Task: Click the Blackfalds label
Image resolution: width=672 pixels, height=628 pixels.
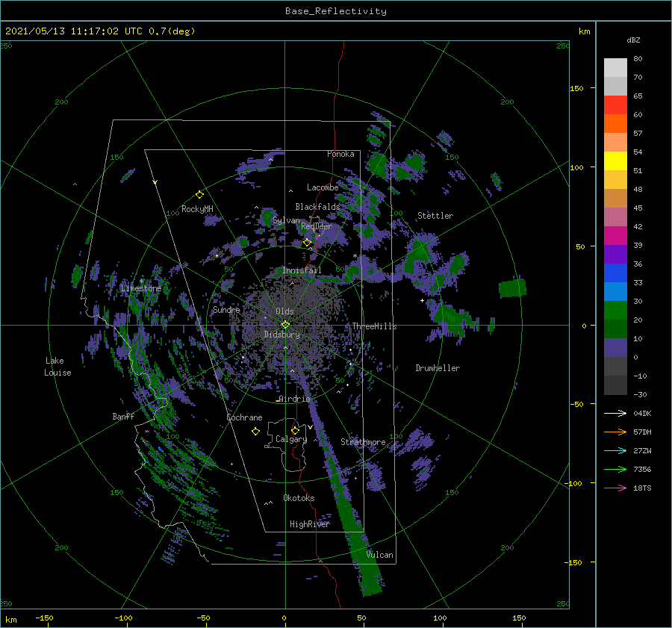Action: [x=317, y=207]
